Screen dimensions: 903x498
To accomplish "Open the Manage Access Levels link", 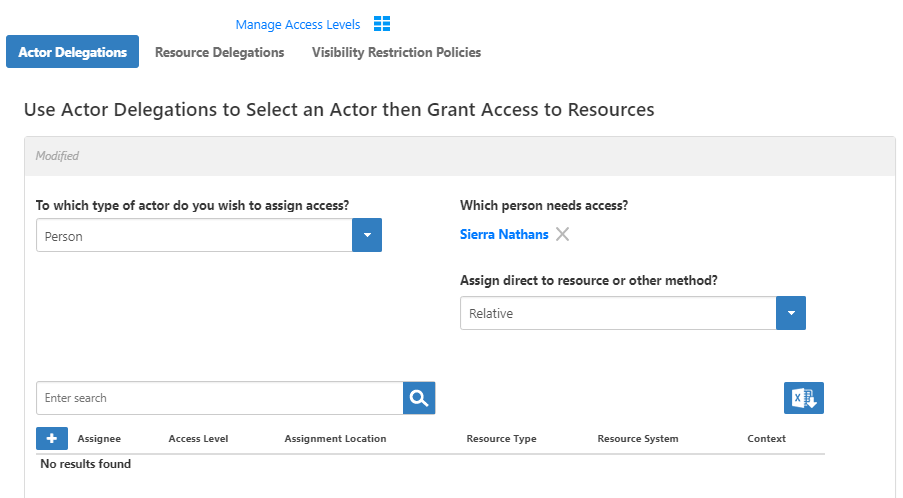I will (297, 24).
